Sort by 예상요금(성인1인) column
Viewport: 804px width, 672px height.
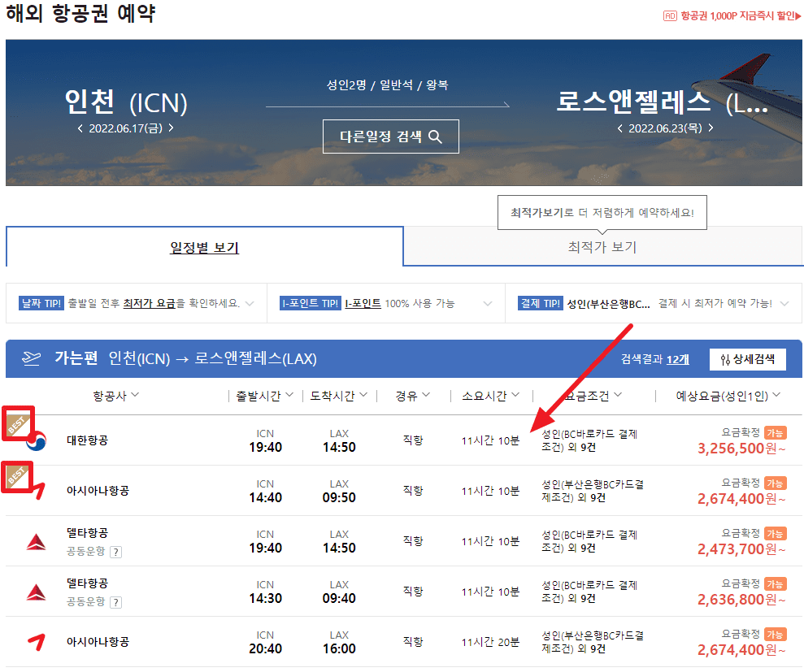728,396
